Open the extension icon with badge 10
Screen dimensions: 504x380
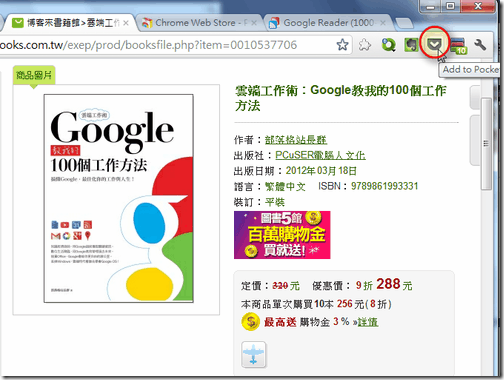tap(458, 46)
